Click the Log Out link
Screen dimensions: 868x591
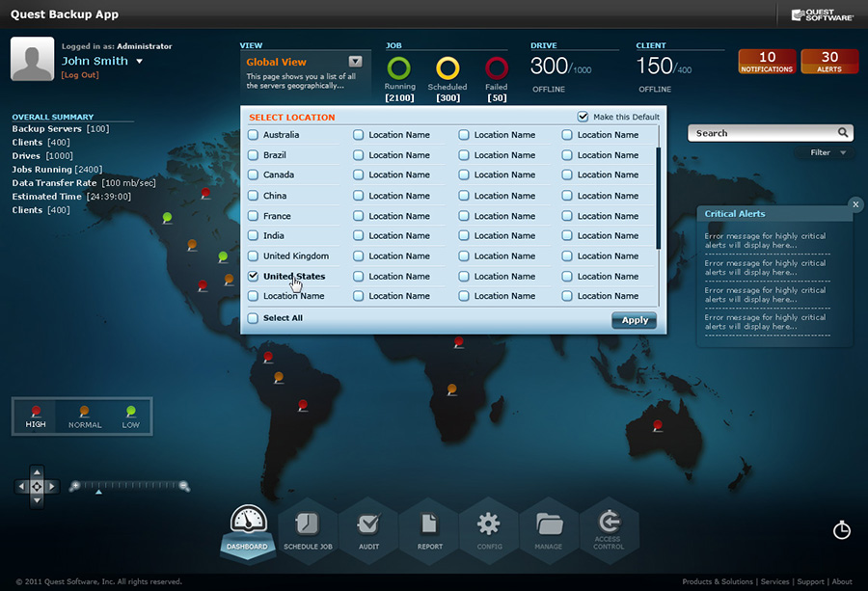pos(80,75)
